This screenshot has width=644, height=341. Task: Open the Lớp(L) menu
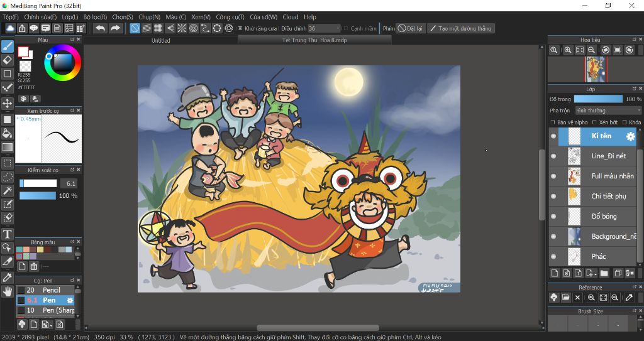pyautogui.click(x=70, y=17)
